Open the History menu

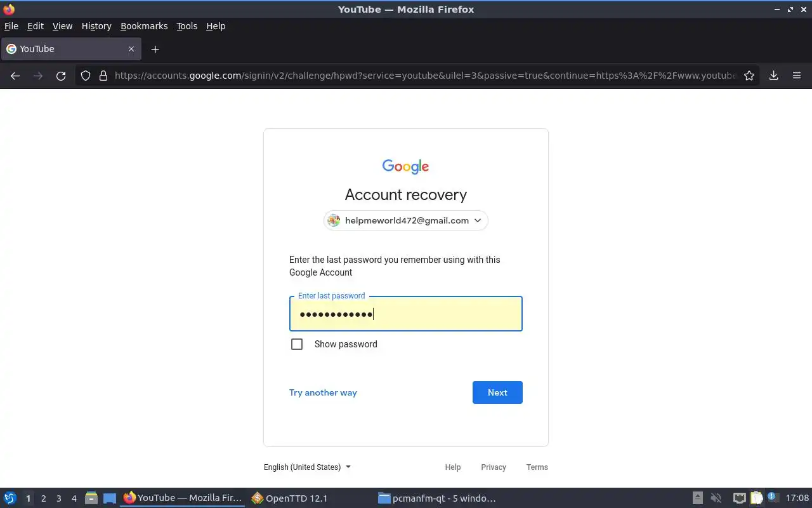click(96, 26)
